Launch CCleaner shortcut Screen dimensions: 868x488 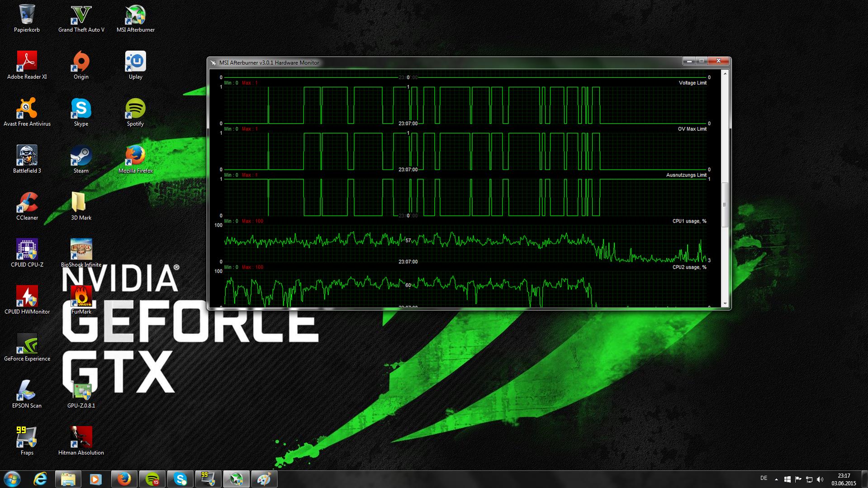tap(27, 207)
